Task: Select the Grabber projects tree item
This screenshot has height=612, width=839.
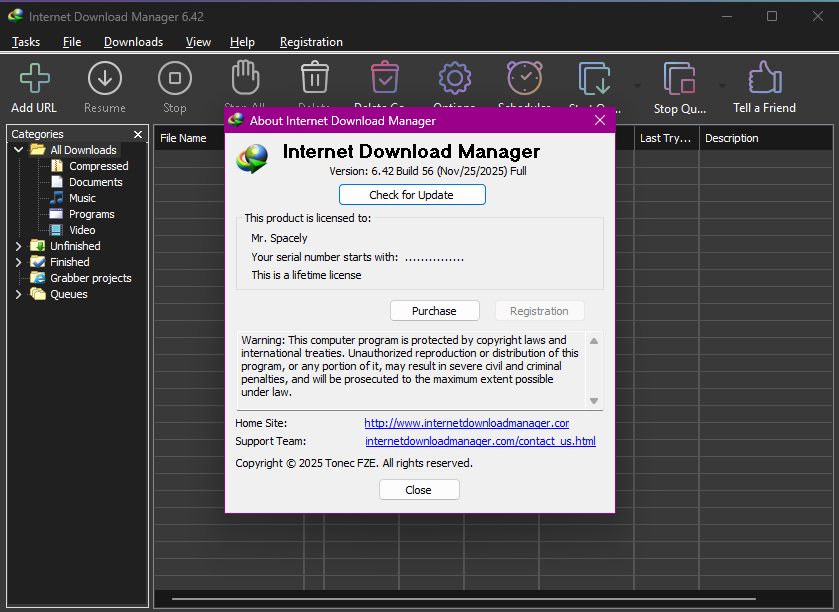Action: click(x=90, y=278)
